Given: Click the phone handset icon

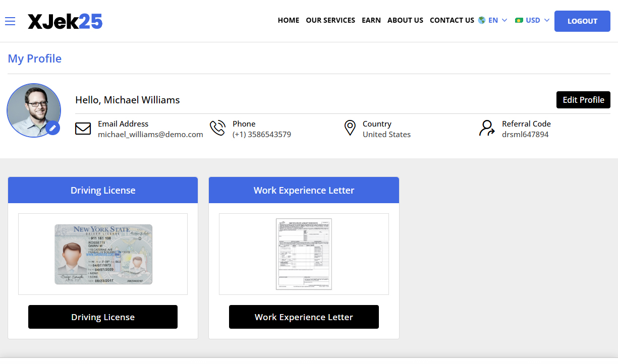Looking at the screenshot, I should (x=217, y=128).
